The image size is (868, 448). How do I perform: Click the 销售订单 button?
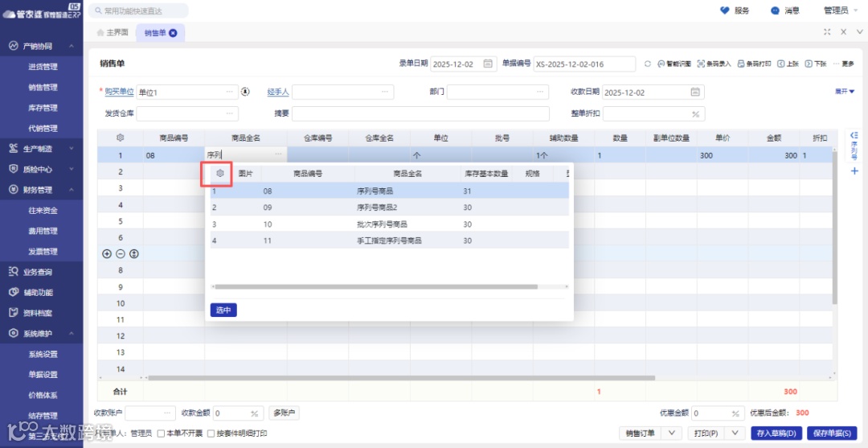coord(640,433)
